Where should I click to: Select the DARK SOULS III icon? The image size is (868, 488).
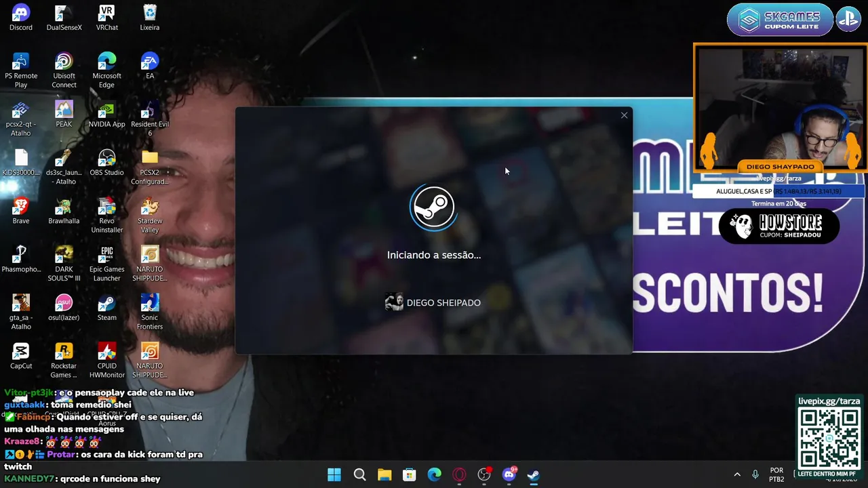pos(64,264)
